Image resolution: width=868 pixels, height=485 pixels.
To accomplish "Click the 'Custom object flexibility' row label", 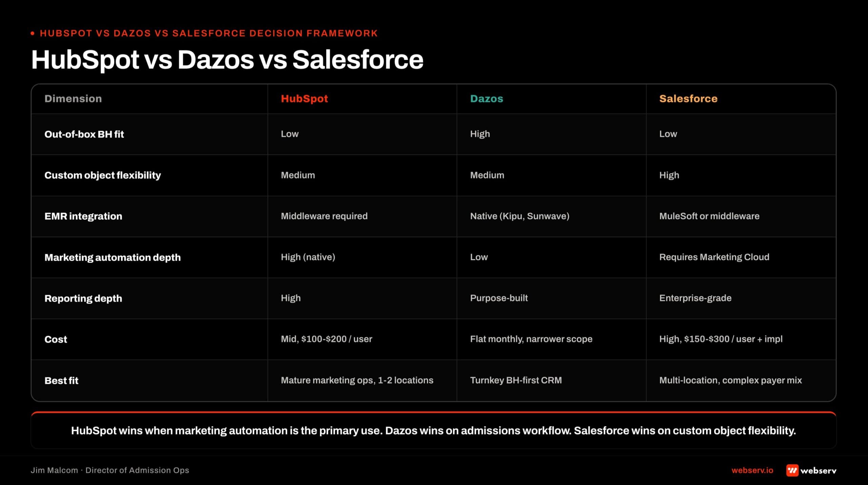I will [102, 175].
